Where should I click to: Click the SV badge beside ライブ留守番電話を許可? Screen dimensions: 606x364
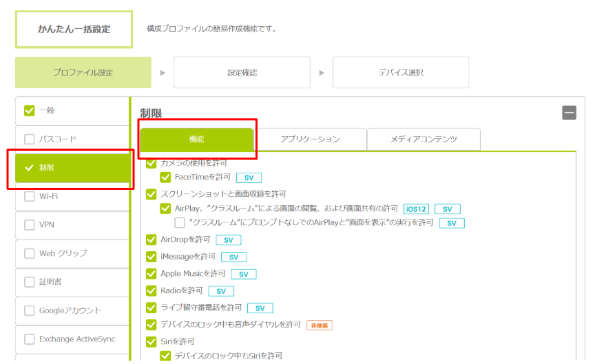click(260, 308)
